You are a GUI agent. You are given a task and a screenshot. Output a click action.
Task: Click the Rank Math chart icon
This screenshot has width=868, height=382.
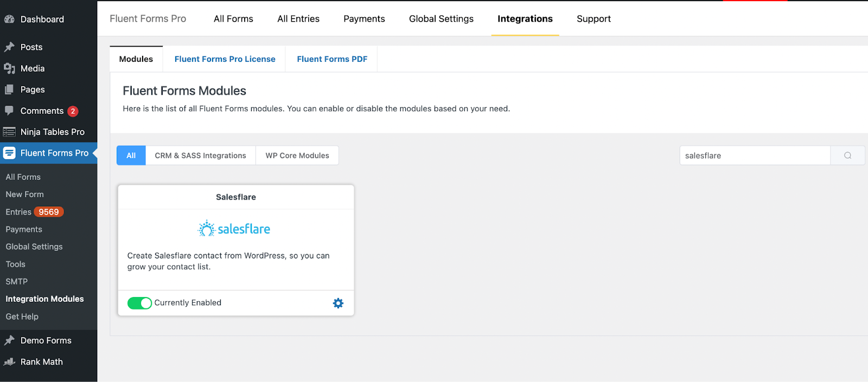tap(9, 361)
